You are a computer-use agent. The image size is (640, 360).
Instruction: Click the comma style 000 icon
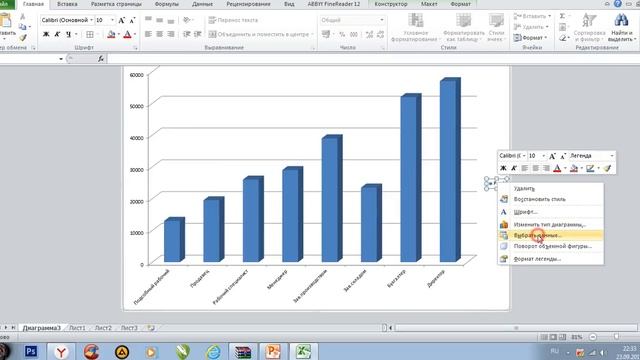pos(353,34)
